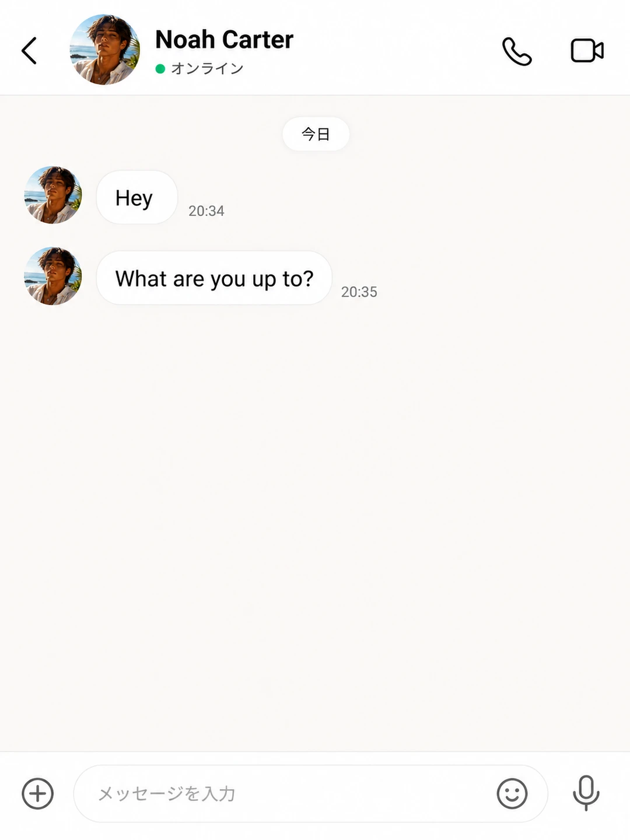This screenshot has height=840, width=630.
Task: Click the 20:34 message timestamp
Action: (x=206, y=211)
